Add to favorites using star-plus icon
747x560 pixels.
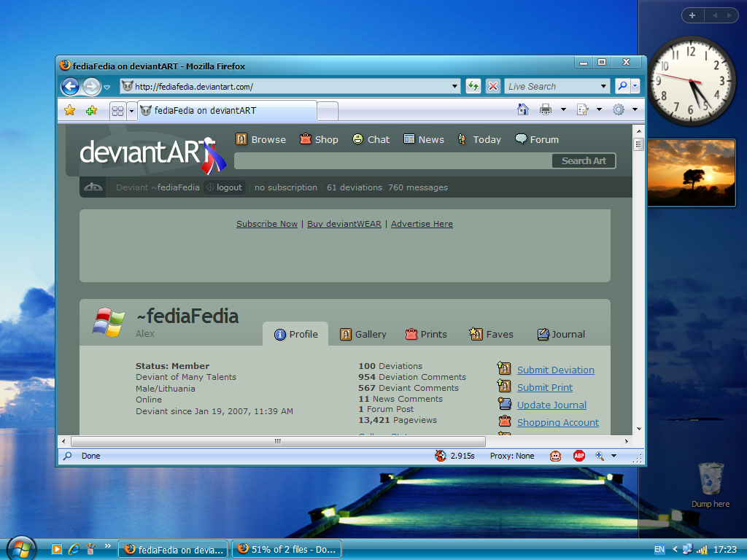[91, 111]
